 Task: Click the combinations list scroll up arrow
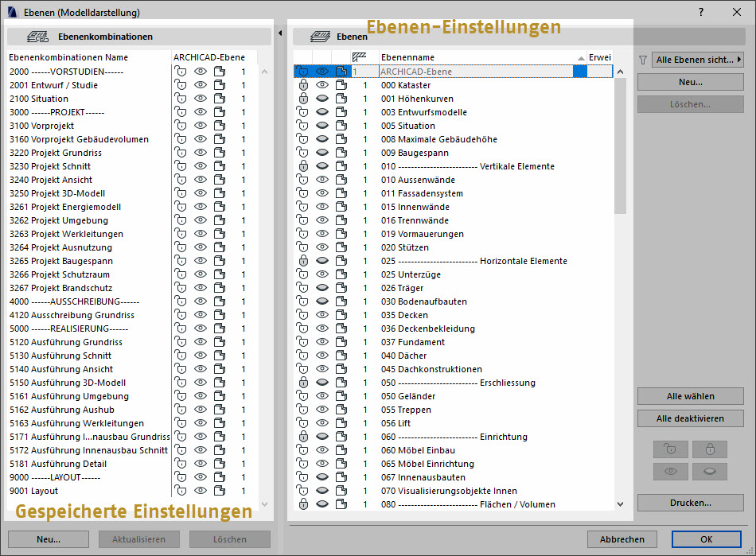264,72
